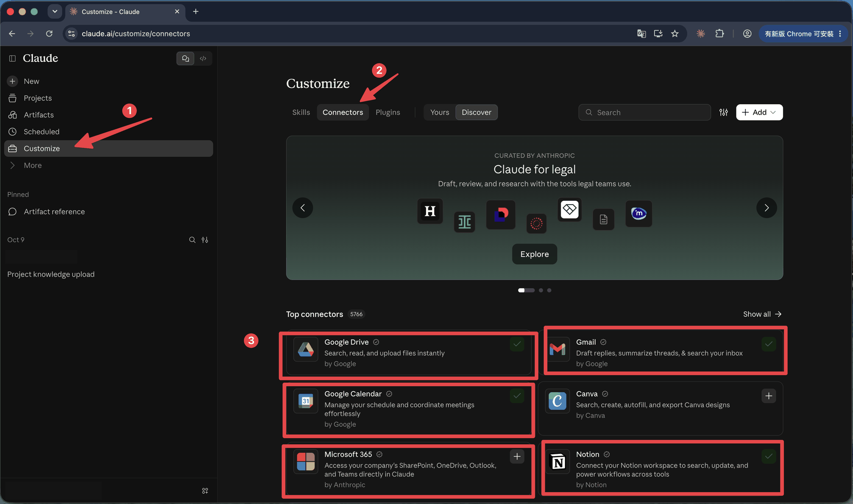Open Chrome profile icon
The width and height of the screenshot is (853, 504).
[x=747, y=34]
